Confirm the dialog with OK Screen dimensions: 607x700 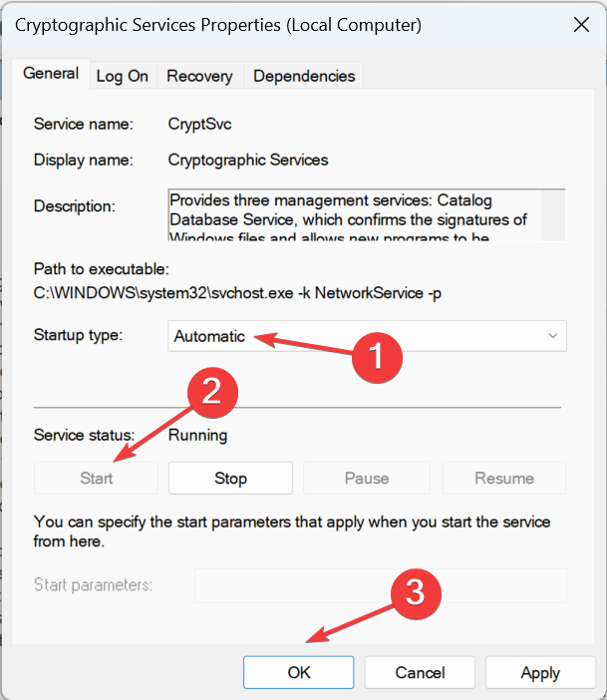[x=299, y=672]
